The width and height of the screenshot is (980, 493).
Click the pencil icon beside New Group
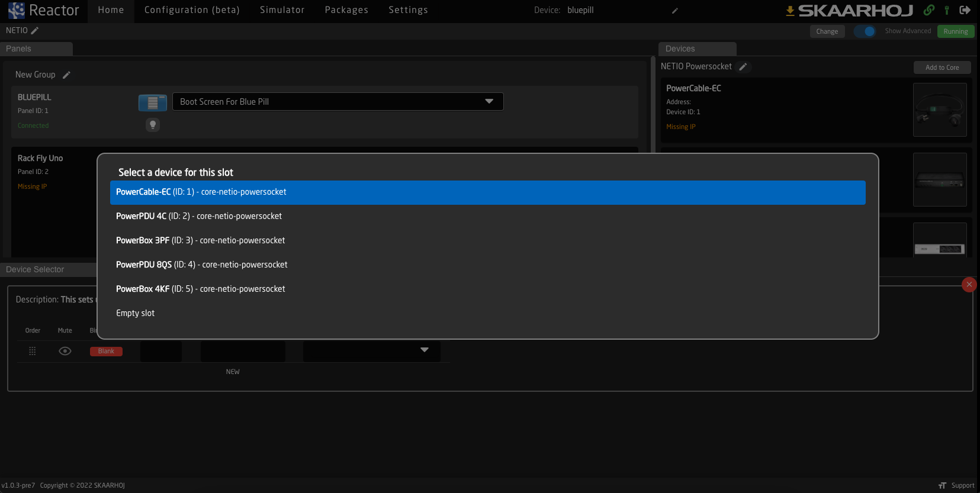click(66, 75)
